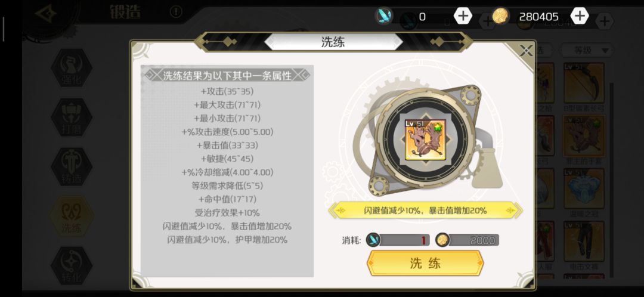This screenshot has height=297, width=644.
Task: Click the yellow 洗练 refine button
Action: coord(425,264)
